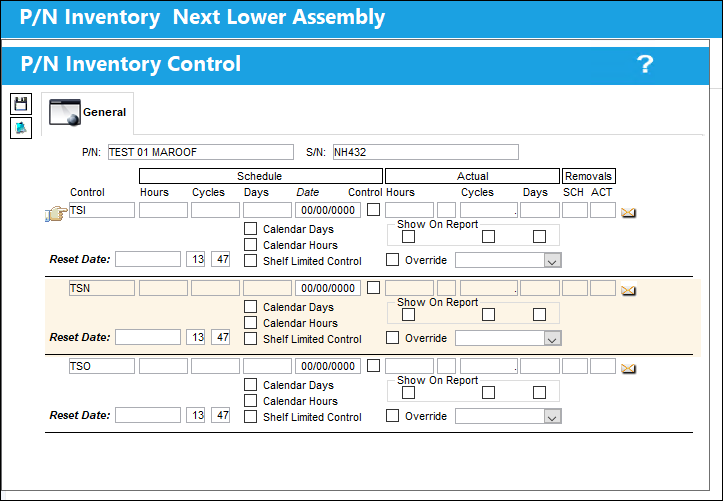Click the Schedule header box
Viewport: 723px width, 501px height.
[x=261, y=176]
